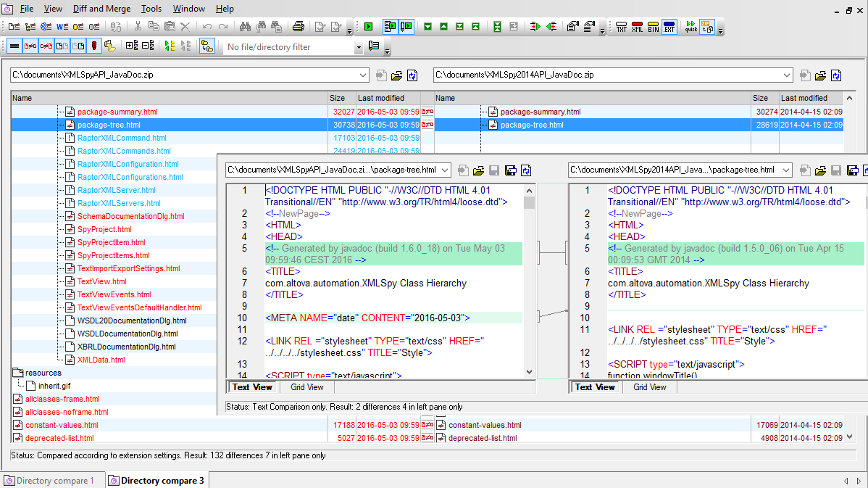Expand first toolbar overflow options arrow

coord(349,30)
